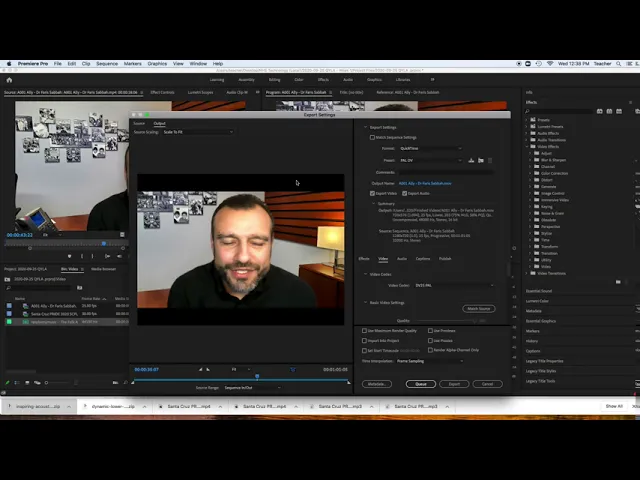Click Accelerated Effects filter icon in Effects panel
640x480 pixels.
600,111
